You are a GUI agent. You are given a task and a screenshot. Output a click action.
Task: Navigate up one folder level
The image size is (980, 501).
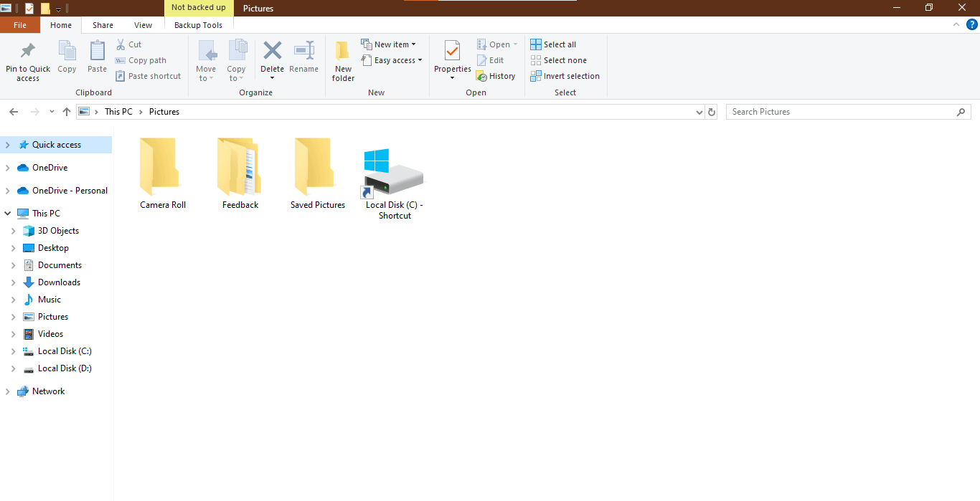click(66, 112)
